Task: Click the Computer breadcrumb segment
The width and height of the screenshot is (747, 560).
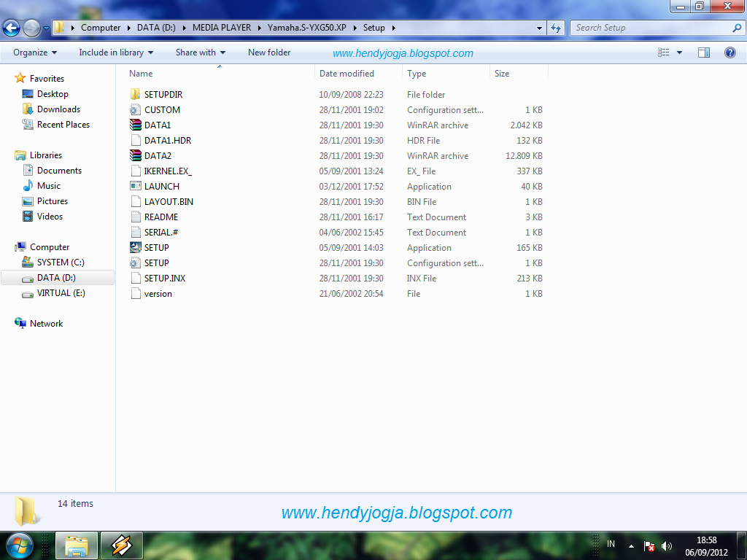Action: [x=101, y=28]
